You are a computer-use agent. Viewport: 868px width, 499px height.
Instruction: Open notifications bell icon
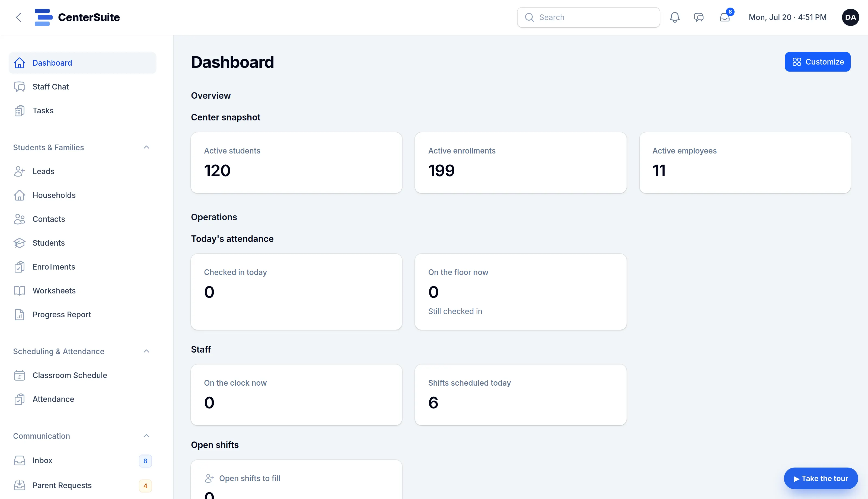(x=675, y=17)
